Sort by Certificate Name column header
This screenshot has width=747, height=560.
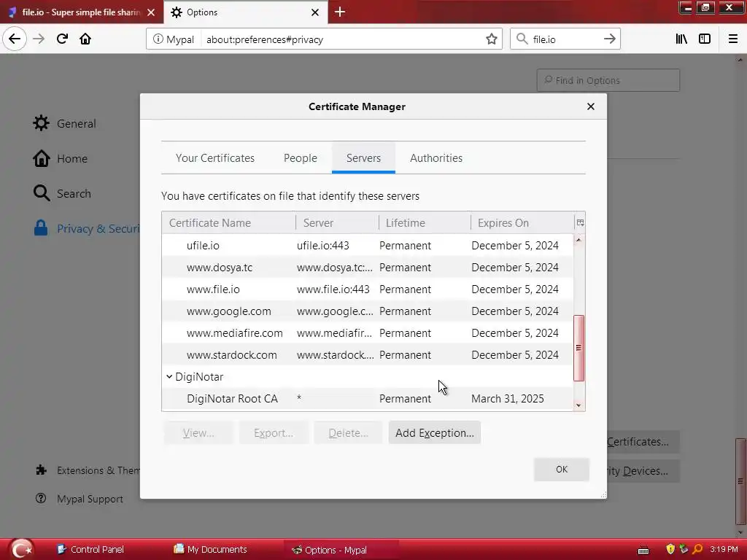pos(228,223)
